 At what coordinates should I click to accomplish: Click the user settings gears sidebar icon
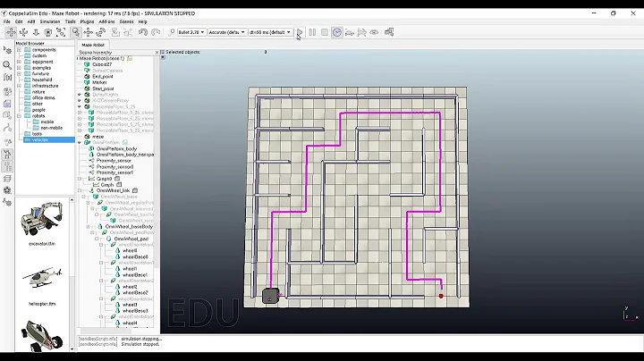(7, 202)
